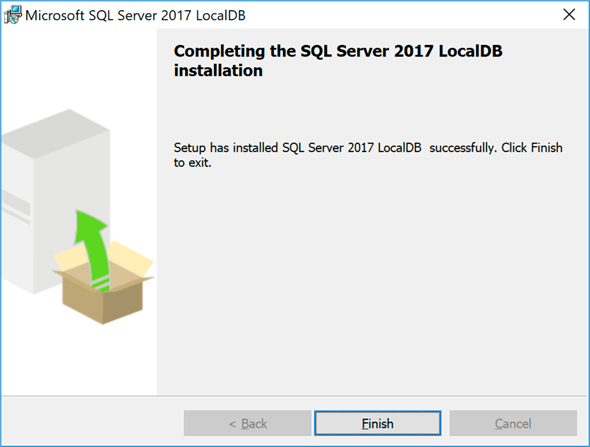Click the grayed-out Back button

[248, 423]
